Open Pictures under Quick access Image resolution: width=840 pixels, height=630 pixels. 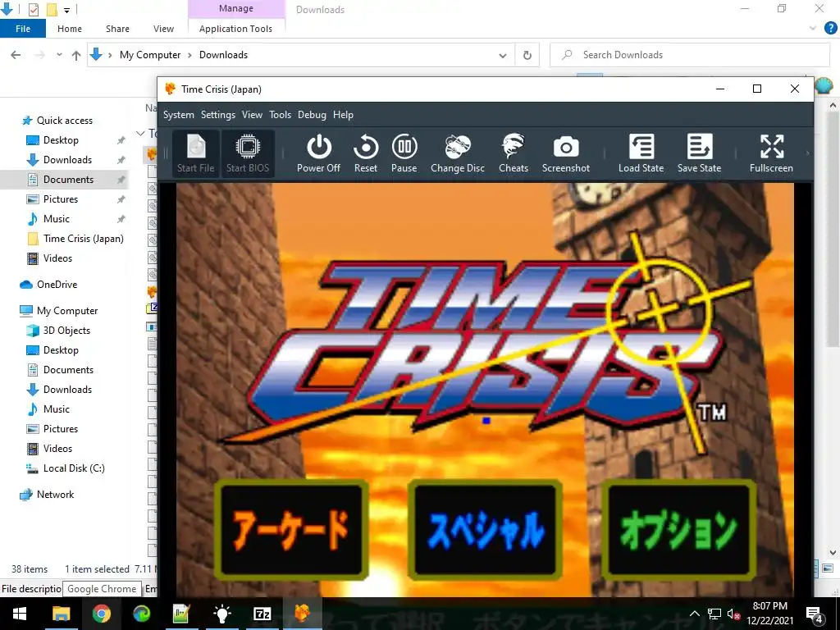click(61, 199)
